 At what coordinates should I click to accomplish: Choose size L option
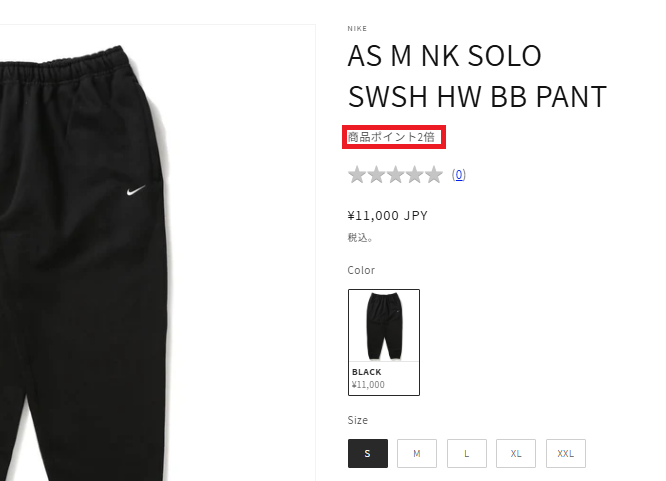tap(466, 454)
